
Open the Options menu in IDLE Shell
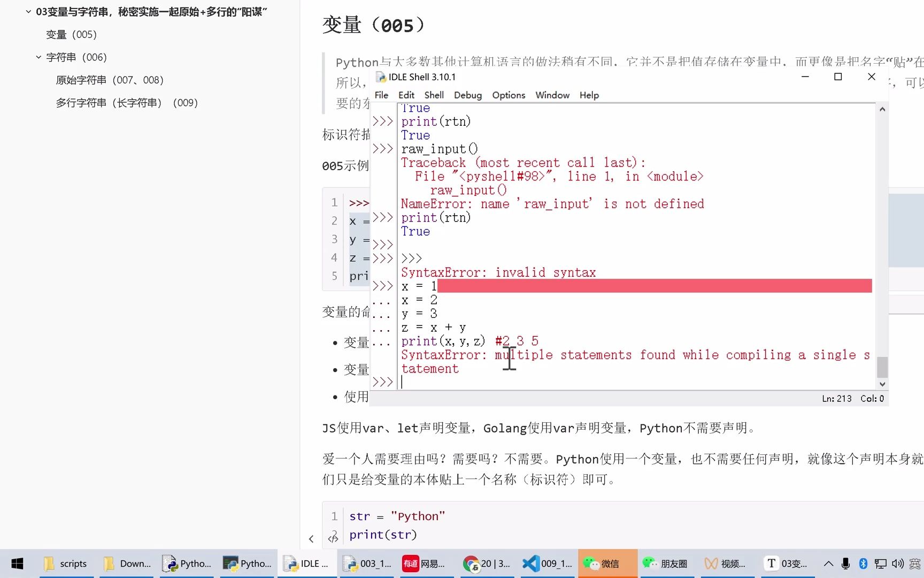click(x=509, y=95)
